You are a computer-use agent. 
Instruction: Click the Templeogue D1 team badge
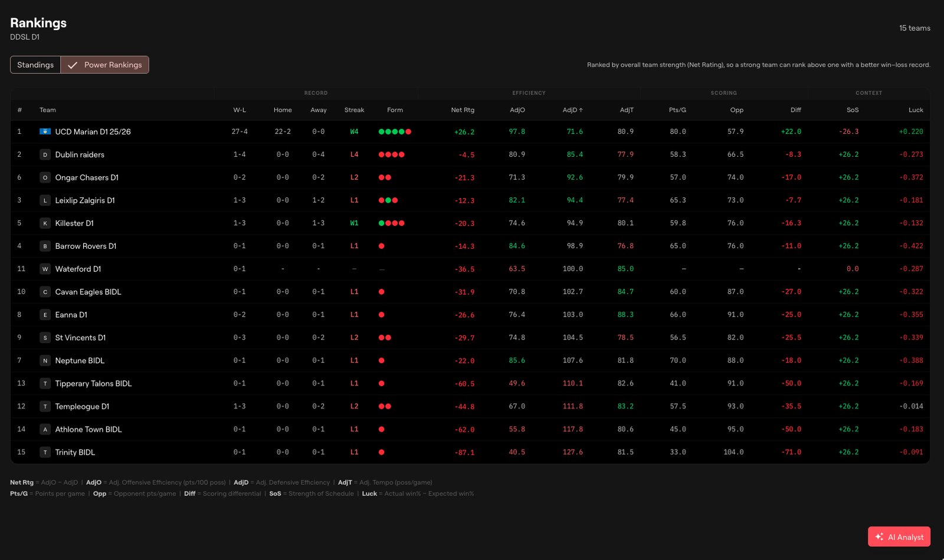45,407
